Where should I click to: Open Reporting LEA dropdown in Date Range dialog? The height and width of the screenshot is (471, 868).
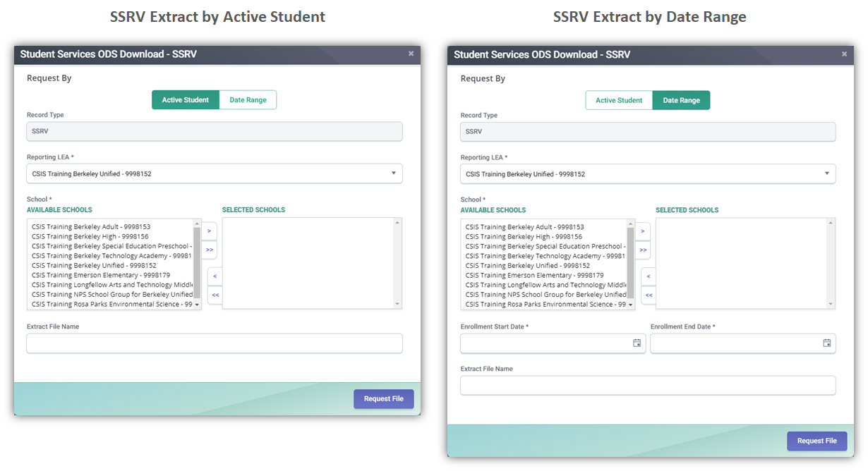(648, 173)
